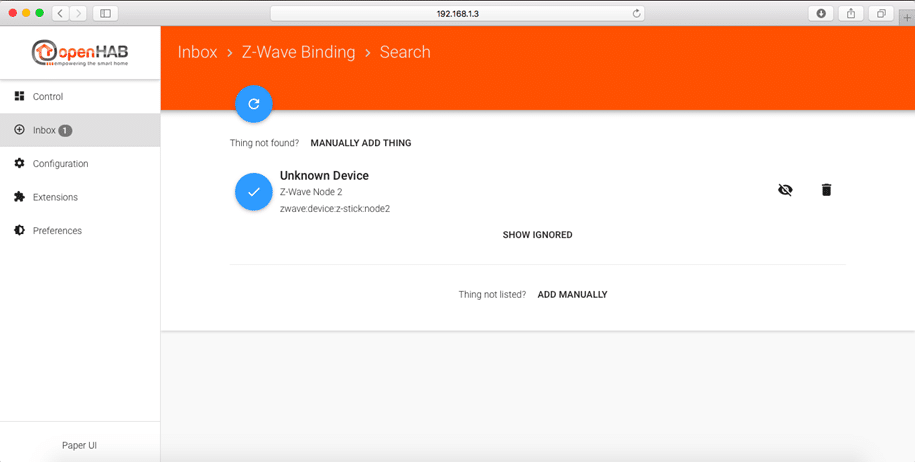Click 'Thing not found?' text
915x462 pixels.
(x=264, y=143)
